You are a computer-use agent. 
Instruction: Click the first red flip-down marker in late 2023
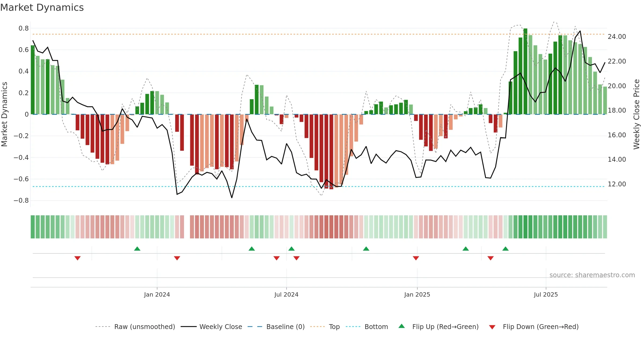[x=78, y=258]
